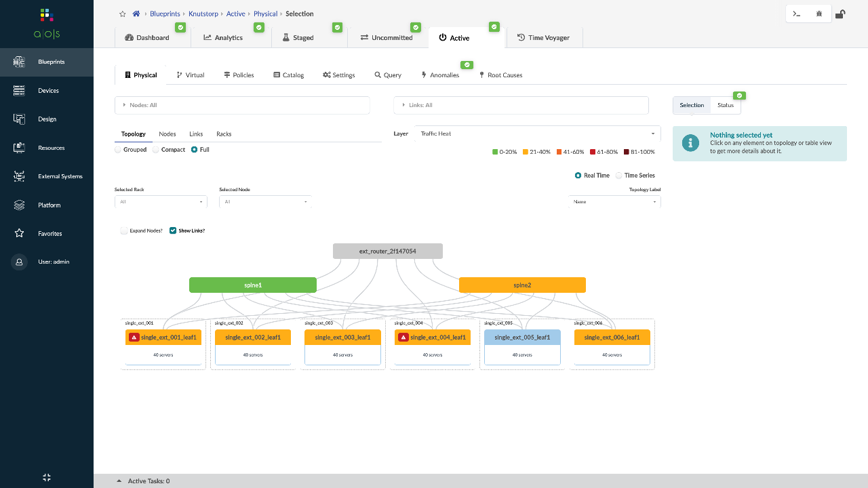Click the collapse sidebar icon
868x488 pixels.
47,477
